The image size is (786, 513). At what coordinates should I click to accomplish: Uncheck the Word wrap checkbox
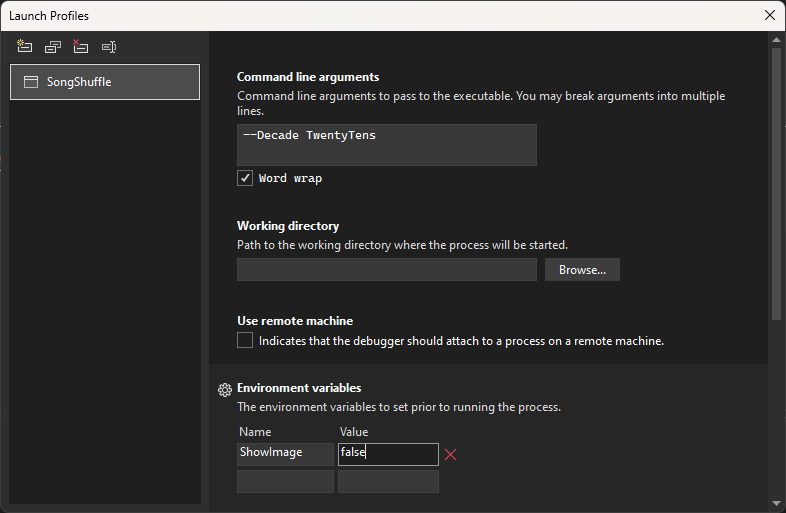[245, 178]
